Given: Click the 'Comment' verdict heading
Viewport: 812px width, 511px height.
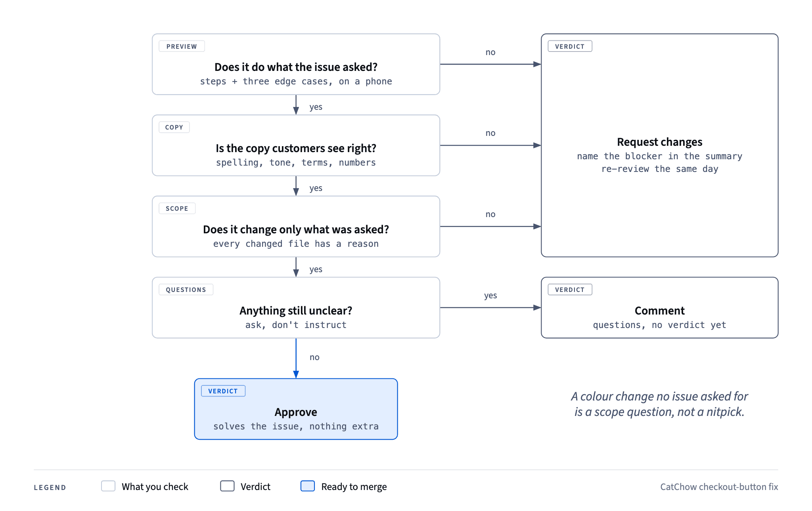Looking at the screenshot, I should (x=660, y=311).
